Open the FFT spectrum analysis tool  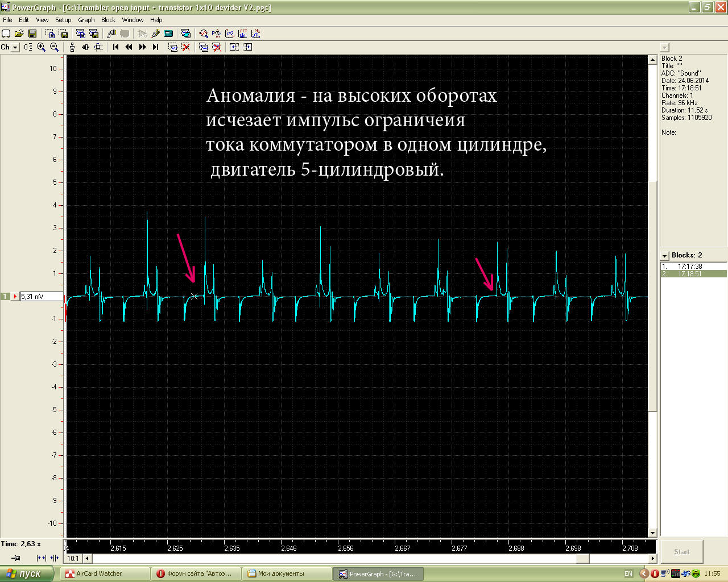[x=243, y=34]
